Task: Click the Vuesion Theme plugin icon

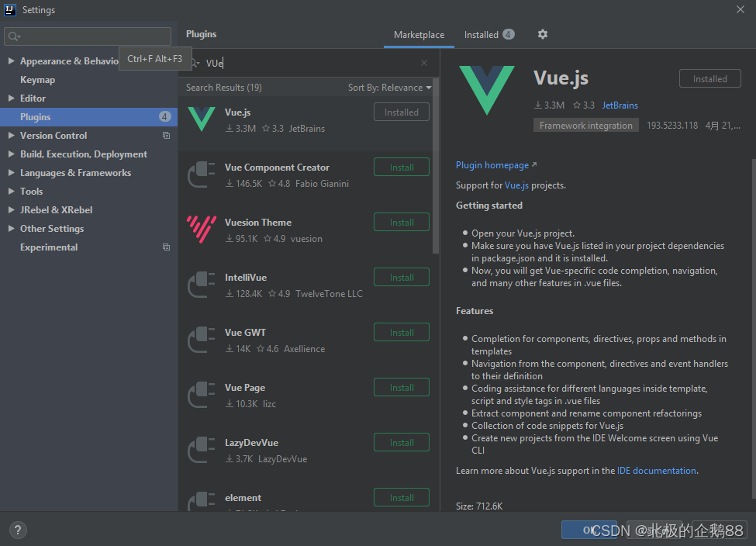Action: [201, 229]
